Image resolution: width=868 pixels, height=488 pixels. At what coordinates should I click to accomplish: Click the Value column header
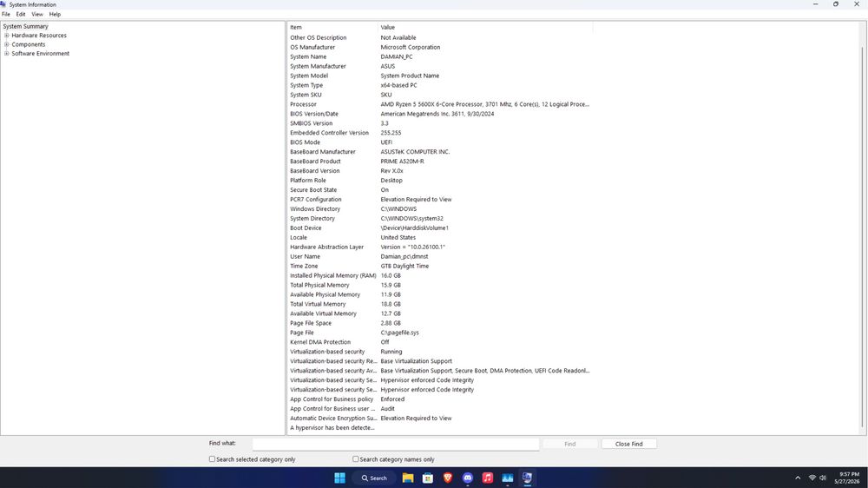click(x=485, y=27)
